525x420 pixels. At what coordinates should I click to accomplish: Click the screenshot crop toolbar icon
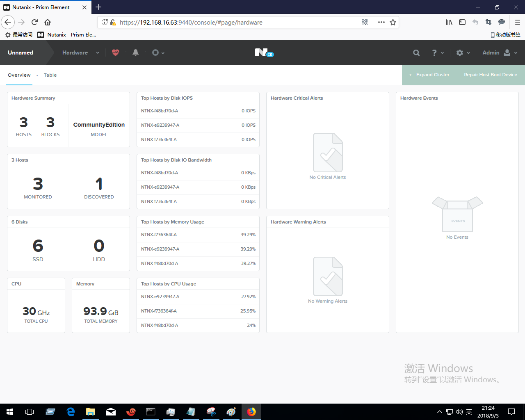[488, 22]
